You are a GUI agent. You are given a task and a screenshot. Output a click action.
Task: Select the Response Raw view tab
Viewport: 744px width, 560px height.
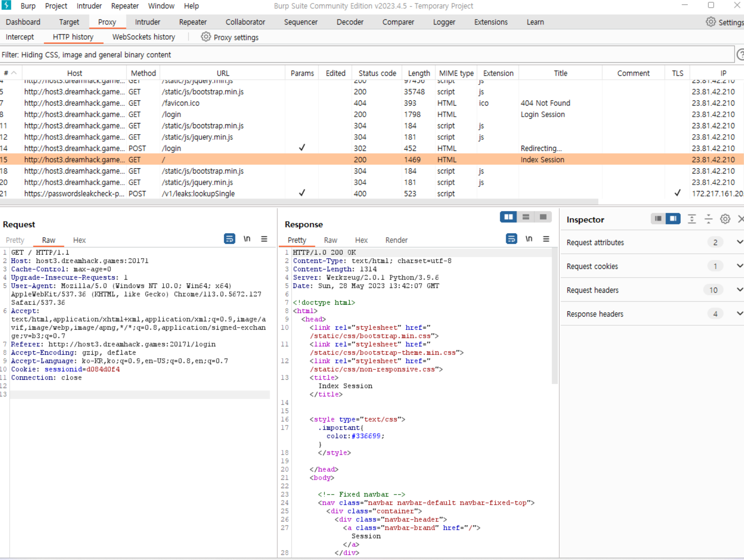[330, 240]
